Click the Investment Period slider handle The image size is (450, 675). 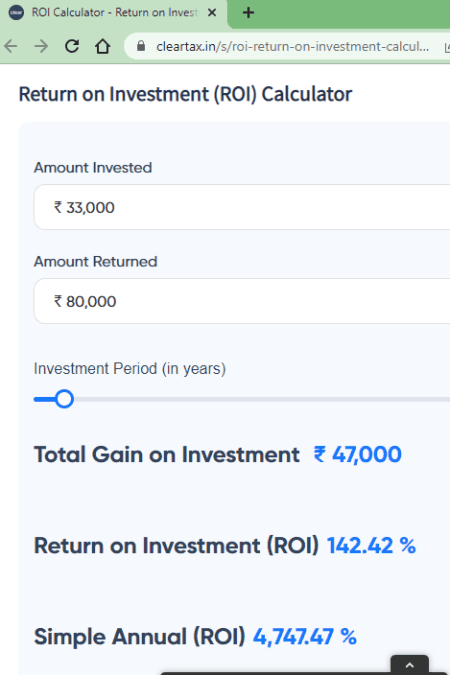coord(64,399)
